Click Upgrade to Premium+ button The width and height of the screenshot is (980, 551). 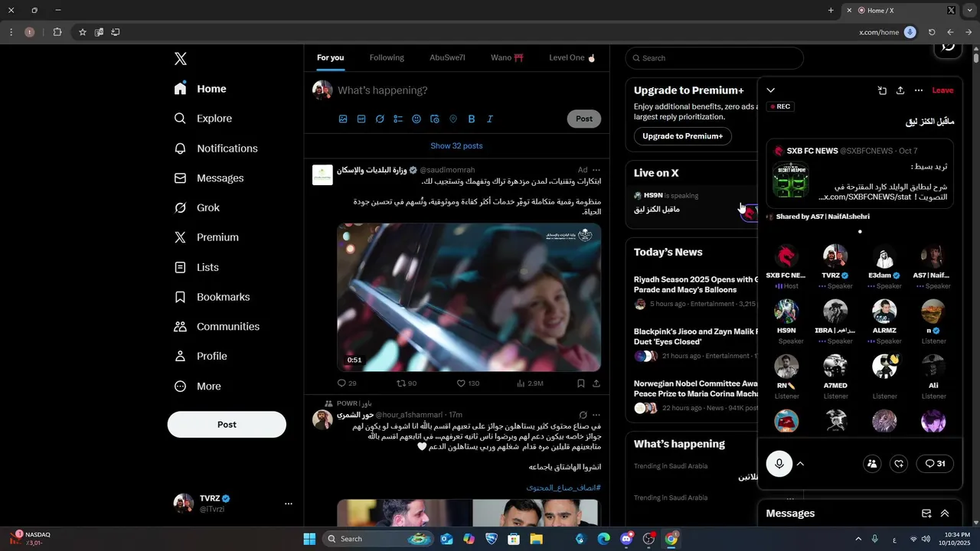tap(682, 136)
